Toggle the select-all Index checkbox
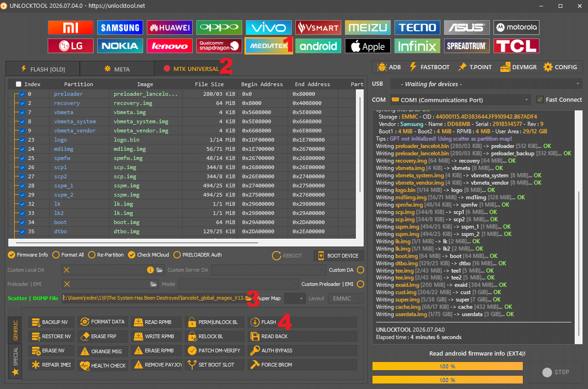Image resolution: width=588 pixels, height=389 pixels. point(18,84)
